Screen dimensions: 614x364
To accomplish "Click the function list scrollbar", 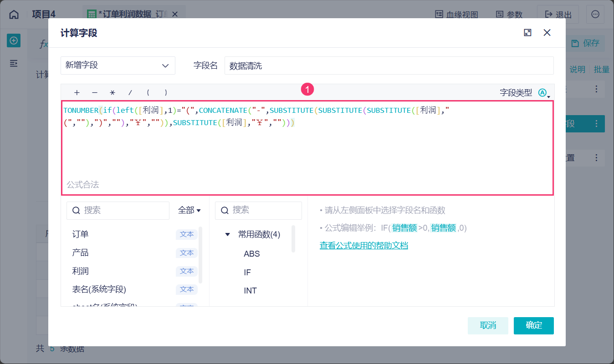I will [293, 239].
